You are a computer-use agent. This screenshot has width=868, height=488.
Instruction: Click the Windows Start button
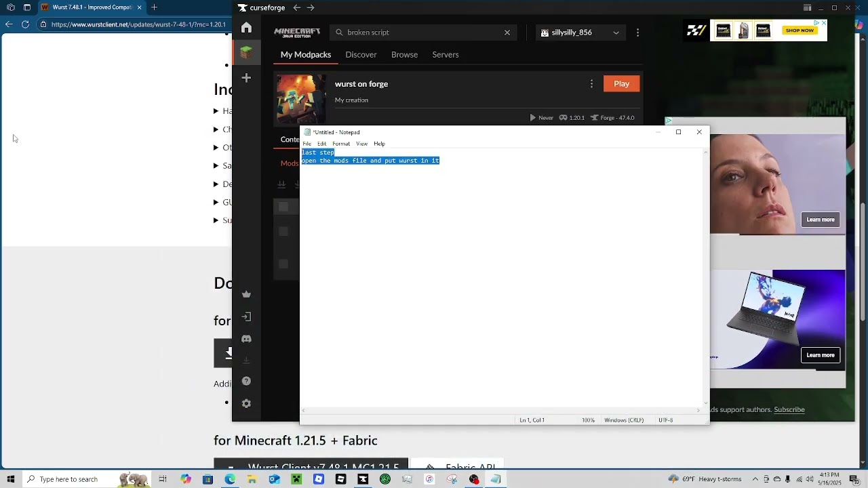pos(11,479)
